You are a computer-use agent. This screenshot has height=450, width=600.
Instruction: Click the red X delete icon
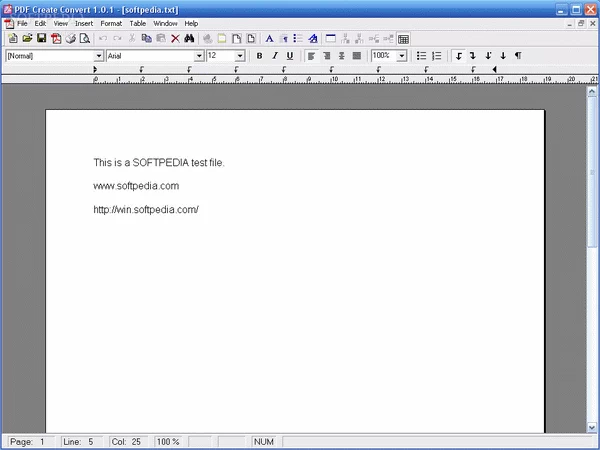click(x=174, y=38)
